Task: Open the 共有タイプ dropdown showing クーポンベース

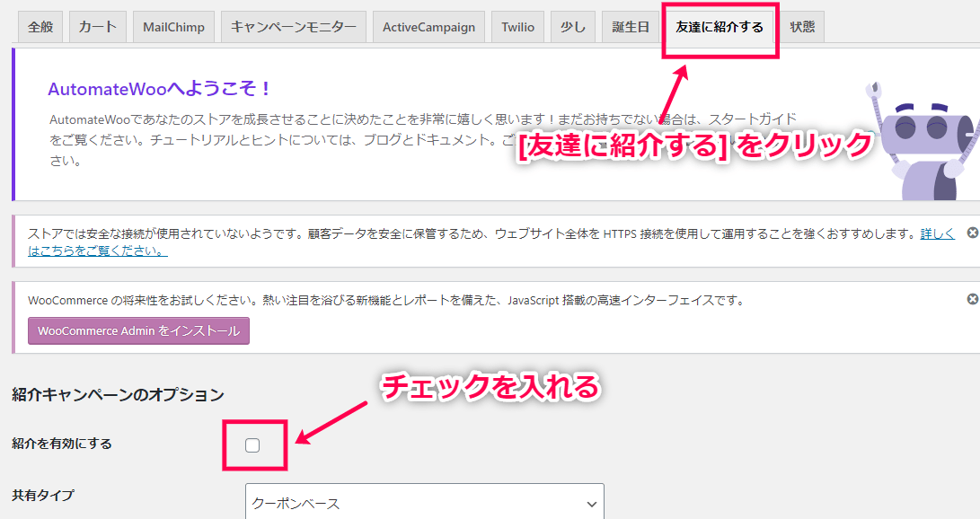Action: pos(424,503)
